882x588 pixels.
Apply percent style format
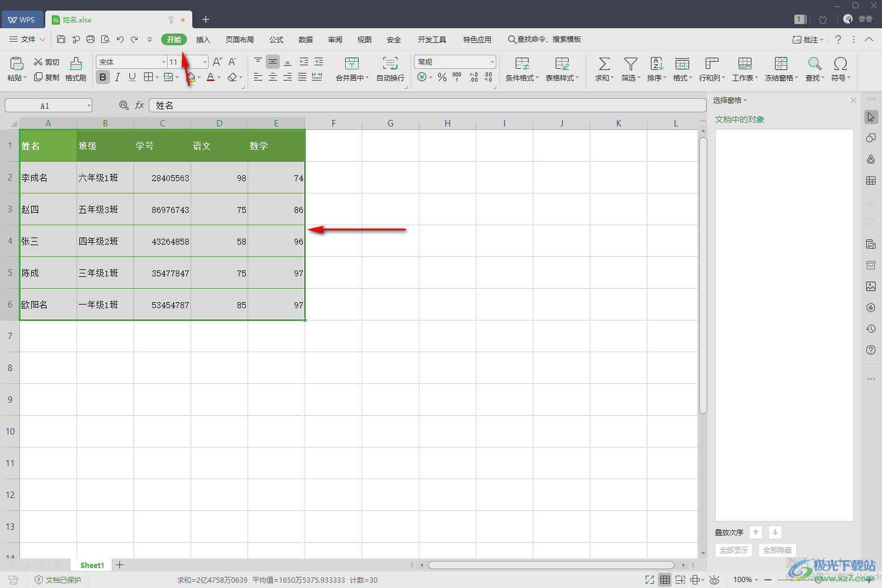[x=442, y=77]
